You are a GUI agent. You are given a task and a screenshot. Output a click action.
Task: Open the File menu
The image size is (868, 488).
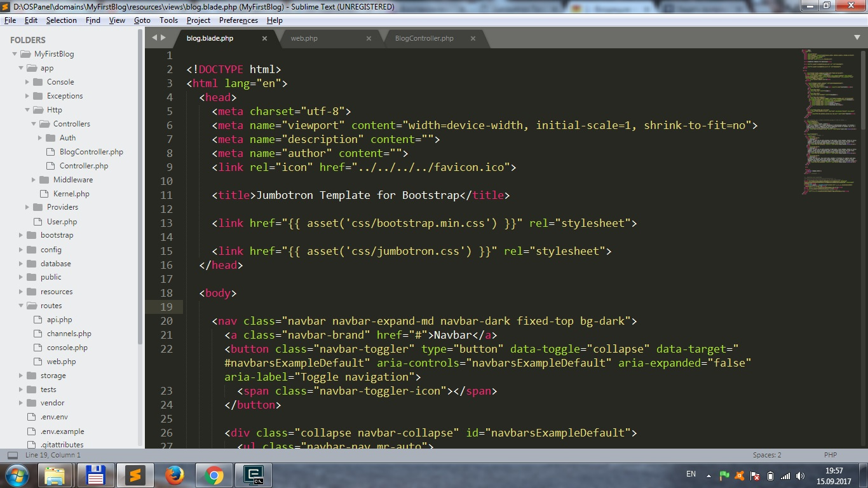coord(10,20)
